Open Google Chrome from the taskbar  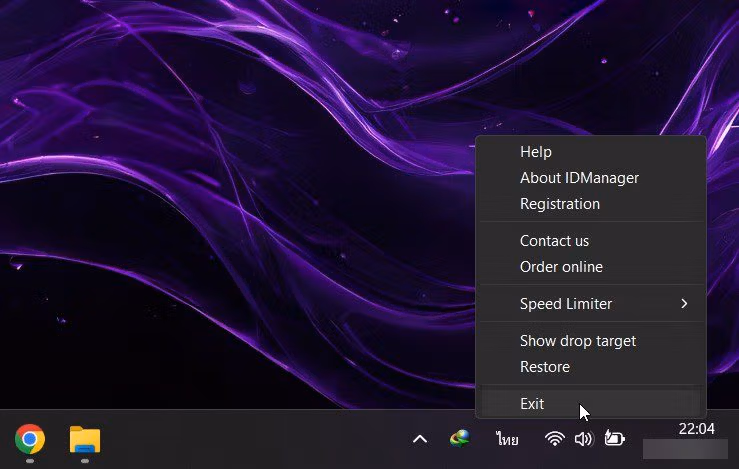(30, 439)
